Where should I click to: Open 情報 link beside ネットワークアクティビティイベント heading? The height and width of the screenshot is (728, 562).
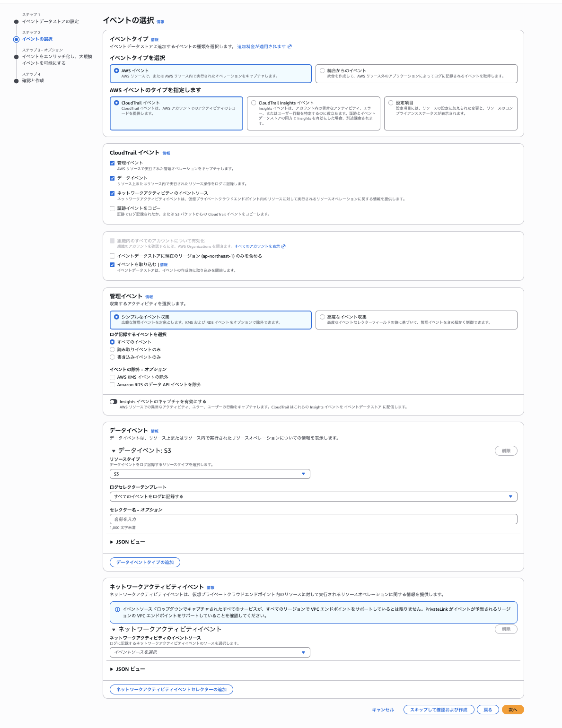[x=211, y=588]
